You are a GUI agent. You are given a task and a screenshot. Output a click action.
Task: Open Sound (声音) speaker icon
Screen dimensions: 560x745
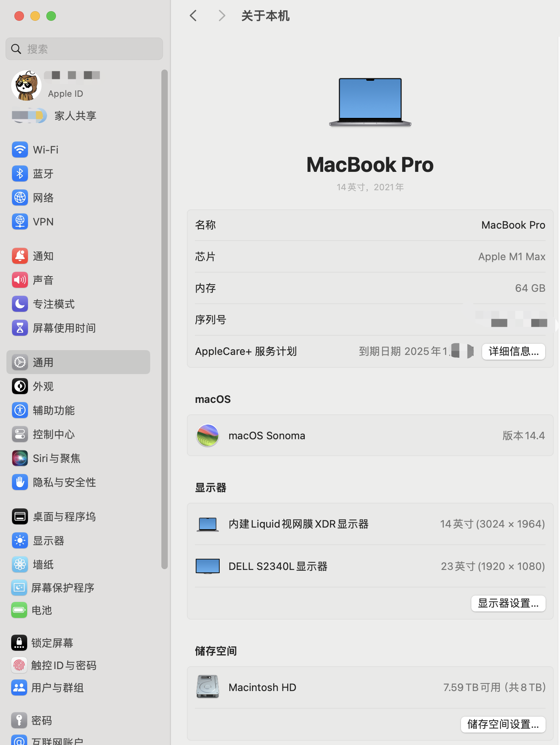tap(20, 280)
